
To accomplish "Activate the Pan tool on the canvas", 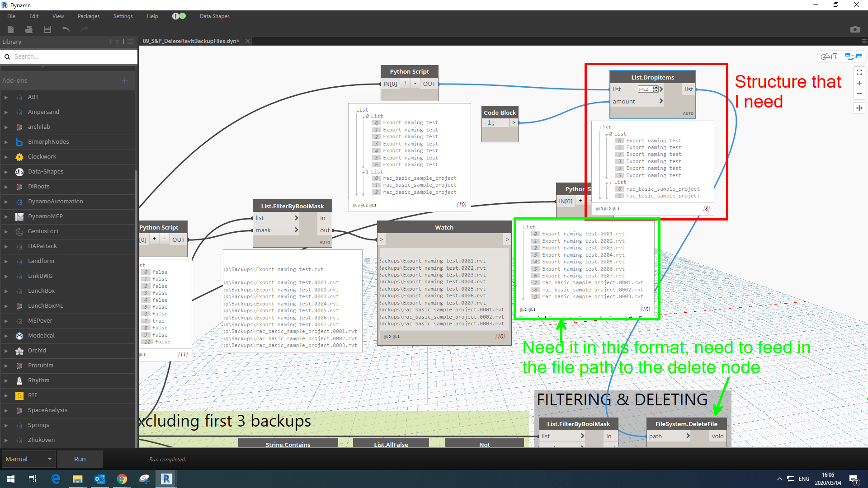I will [859, 108].
